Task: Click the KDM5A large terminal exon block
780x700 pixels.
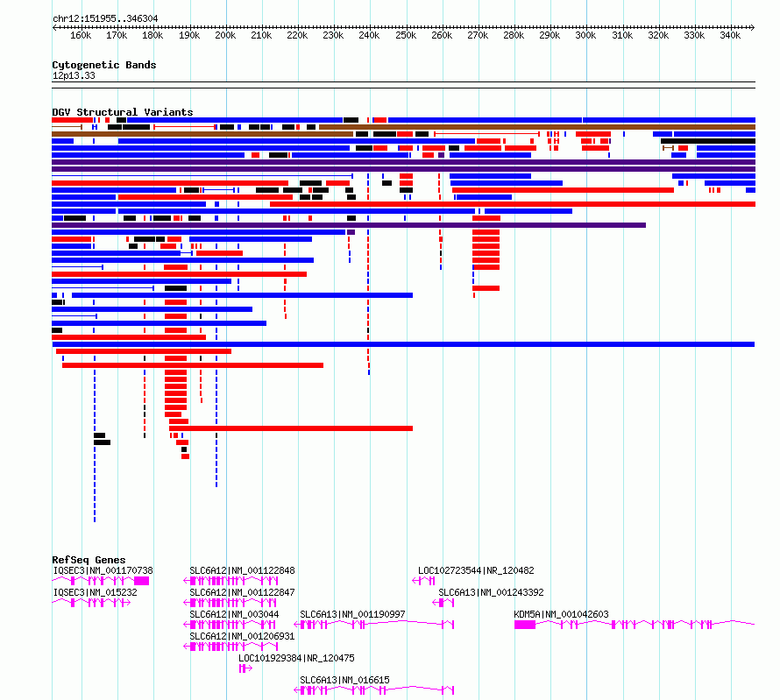Action: tap(525, 625)
